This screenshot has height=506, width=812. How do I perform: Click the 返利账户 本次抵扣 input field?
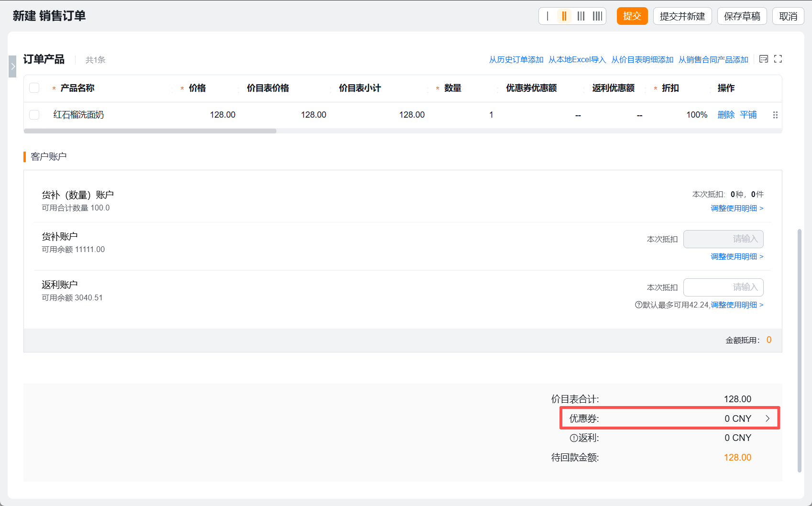[x=723, y=287]
